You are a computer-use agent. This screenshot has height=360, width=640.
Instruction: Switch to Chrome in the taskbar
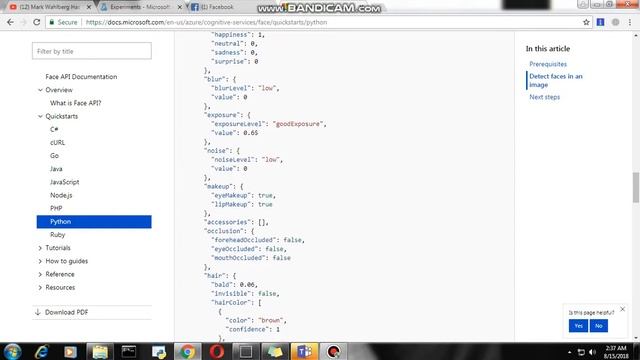coord(188,351)
